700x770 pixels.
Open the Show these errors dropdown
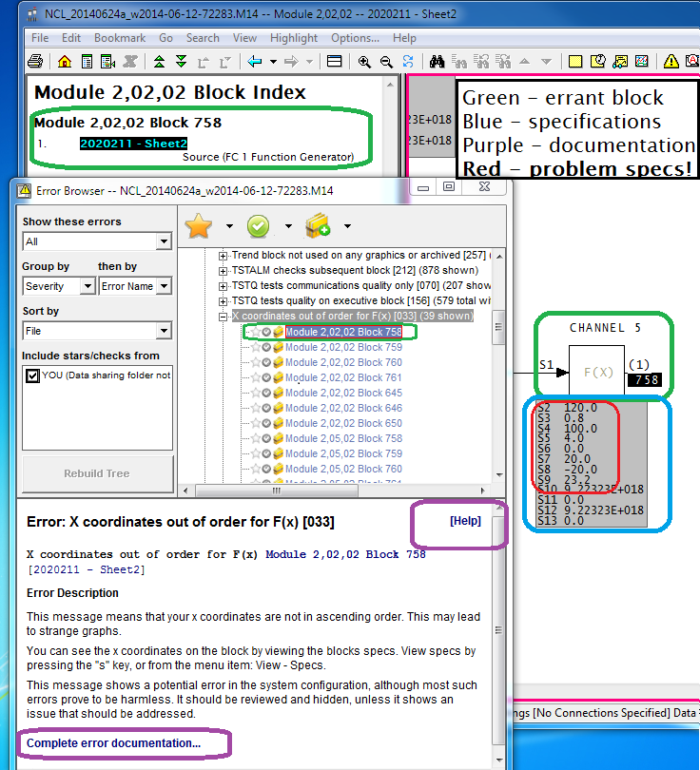click(164, 241)
